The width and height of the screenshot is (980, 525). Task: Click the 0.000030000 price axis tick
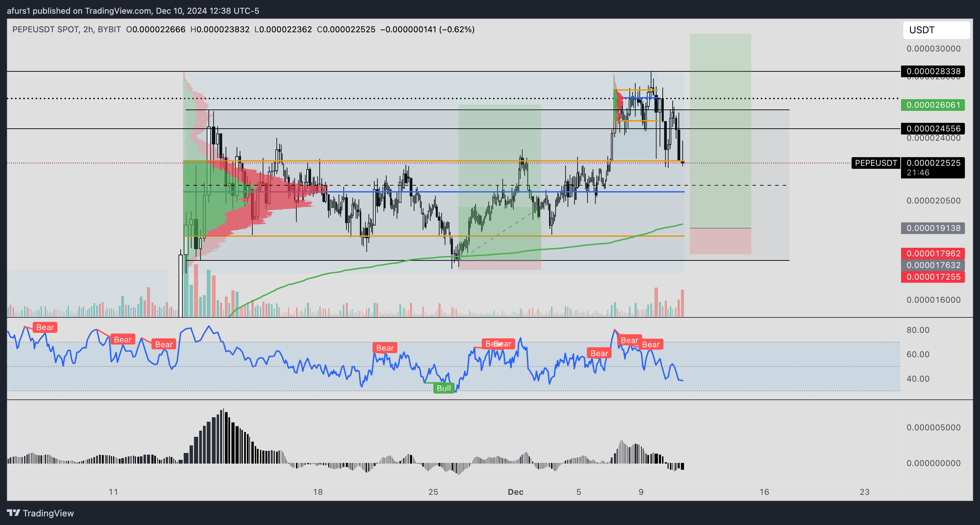(x=933, y=49)
